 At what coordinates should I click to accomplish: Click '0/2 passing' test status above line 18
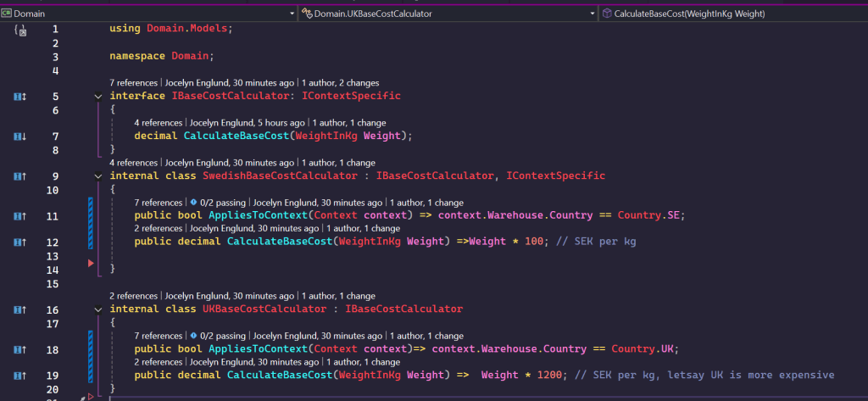(220, 336)
